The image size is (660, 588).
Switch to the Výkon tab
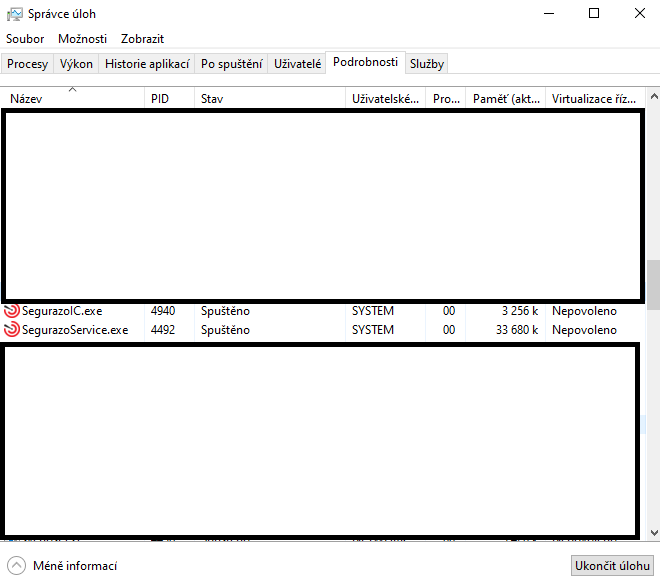coord(76,64)
